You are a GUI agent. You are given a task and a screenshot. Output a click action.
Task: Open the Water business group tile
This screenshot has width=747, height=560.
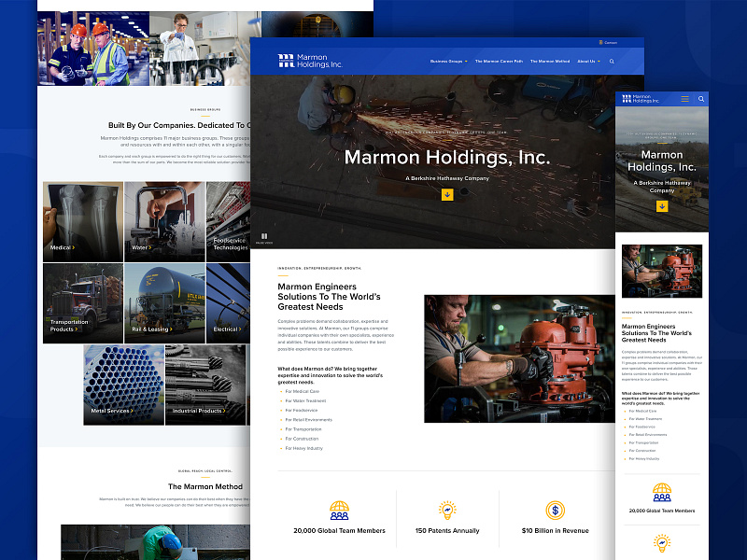coord(165,221)
